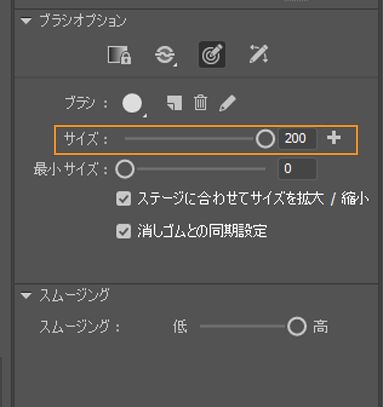Click the ブラシ : label
This screenshot has height=407, width=383.
pos(86,103)
